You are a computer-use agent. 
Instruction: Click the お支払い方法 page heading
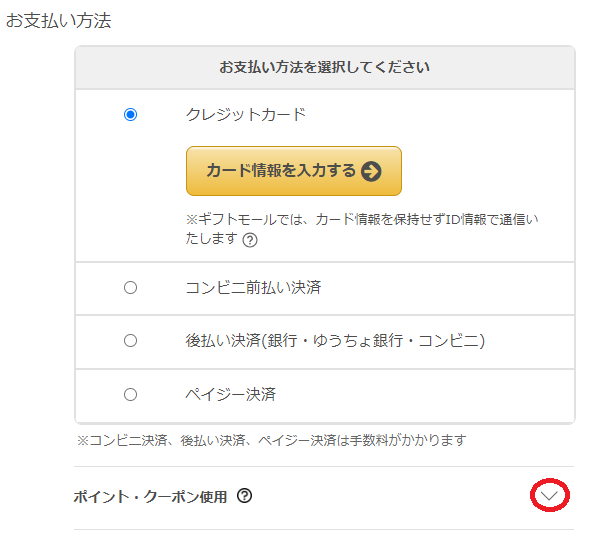(58, 20)
